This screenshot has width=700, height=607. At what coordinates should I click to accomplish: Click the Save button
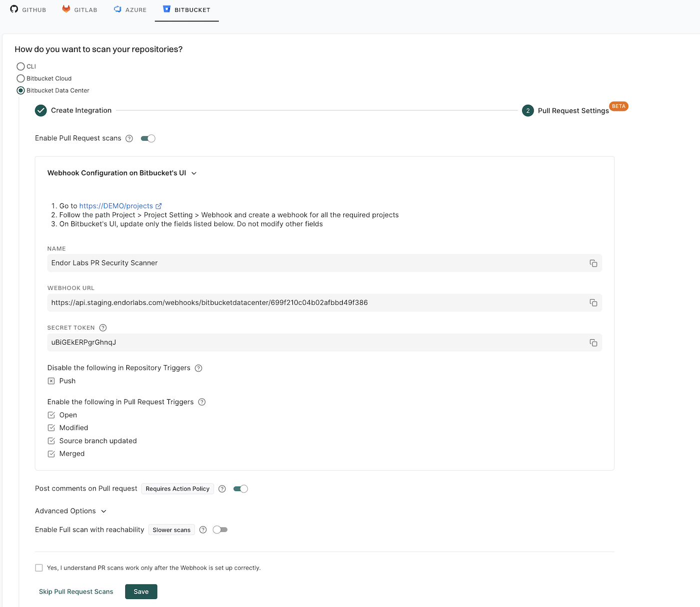tap(141, 592)
